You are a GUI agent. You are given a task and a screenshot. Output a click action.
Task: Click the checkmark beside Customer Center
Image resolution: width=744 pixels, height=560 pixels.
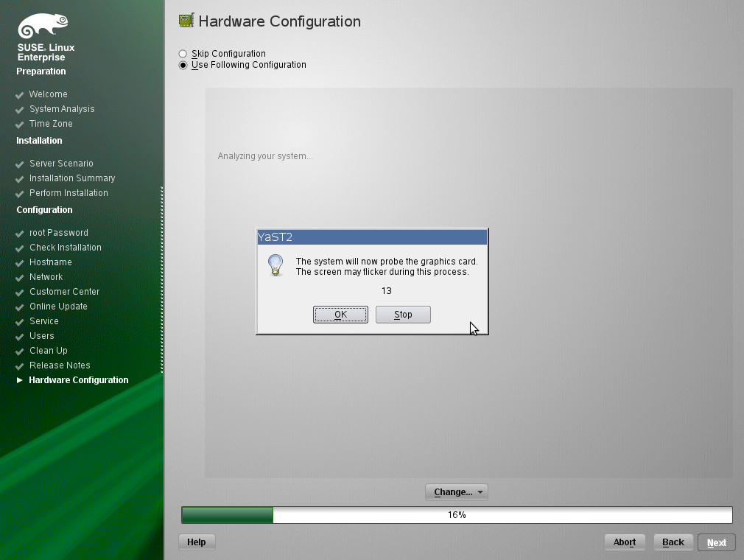pyautogui.click(x=19, y=293)
